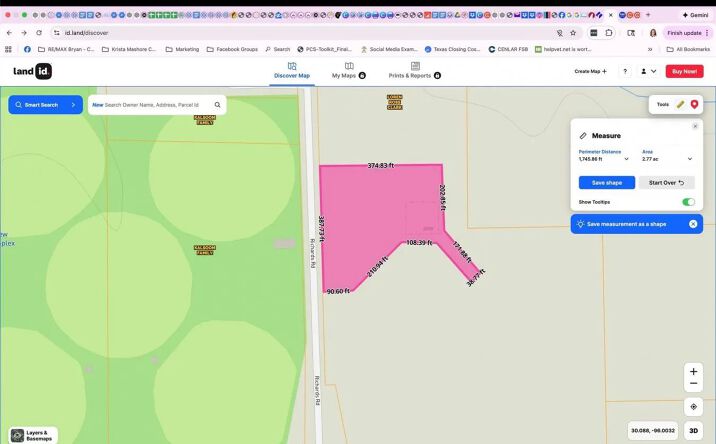The width and height of the screenshot is (716, 444).
Task: Center map on my location
Action: [693, 407]
